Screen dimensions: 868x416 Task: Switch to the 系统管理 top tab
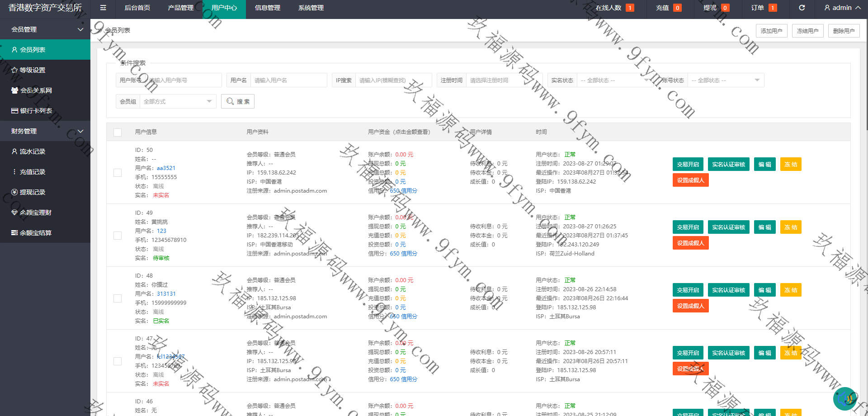(311, 8)
